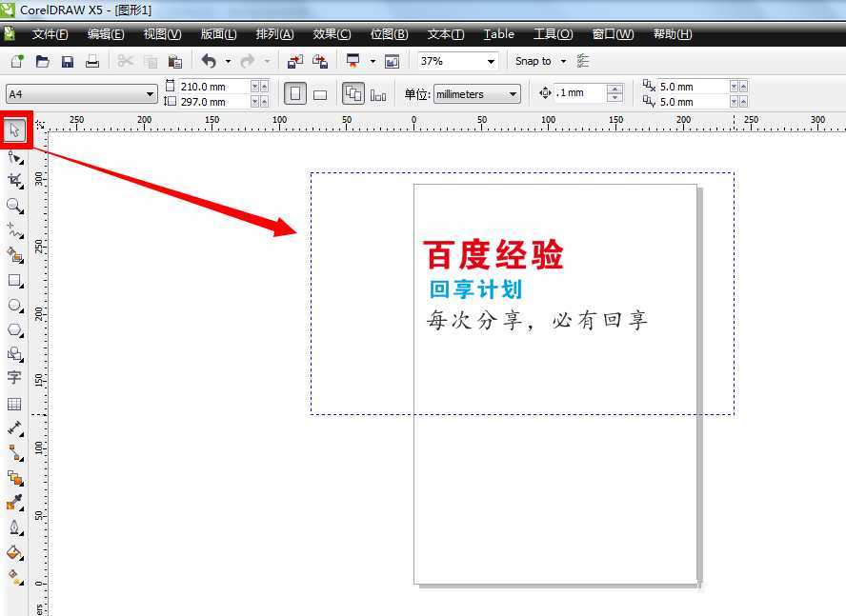Click the Undo icon

pos(208,60)
